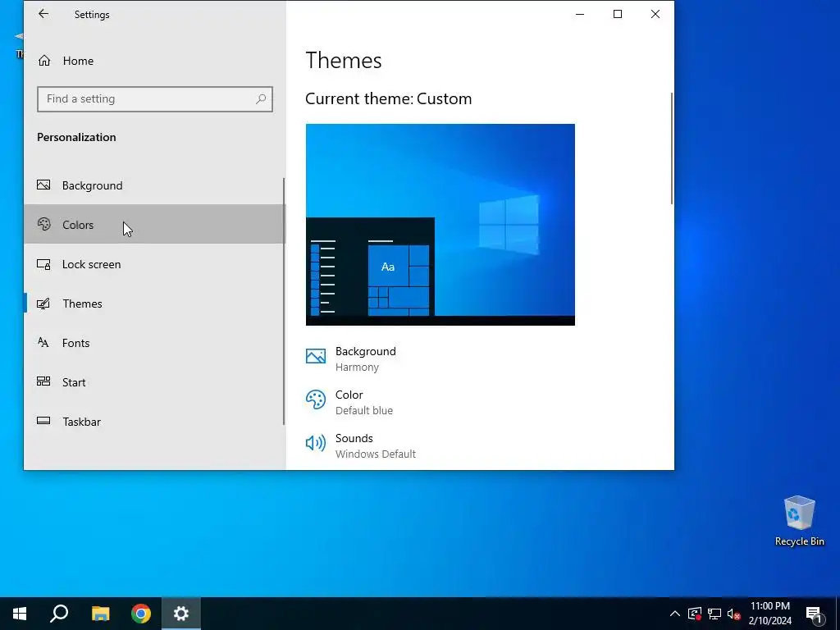Click the Fonts icon in sidebar
840x630 pixels.
[x=43, y=342]
